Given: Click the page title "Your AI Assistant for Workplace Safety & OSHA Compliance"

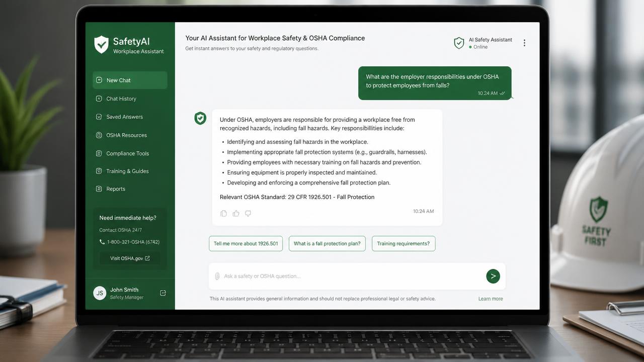Looking at the screenshot, I should (275, 38).
